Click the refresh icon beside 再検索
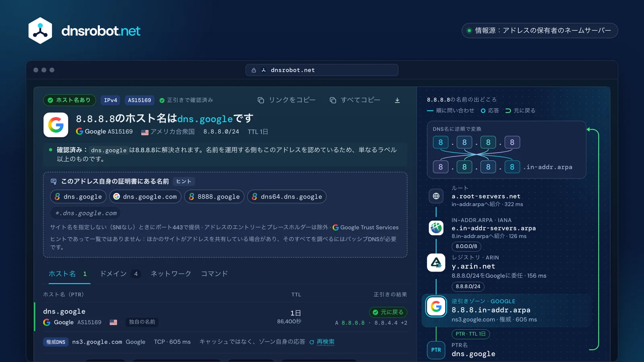644x362 pixels. (312, 342)
